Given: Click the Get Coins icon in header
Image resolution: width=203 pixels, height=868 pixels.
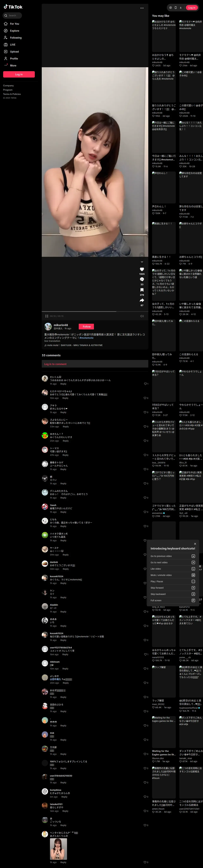Looking at the screenshot, I should (x=171, y=8).
